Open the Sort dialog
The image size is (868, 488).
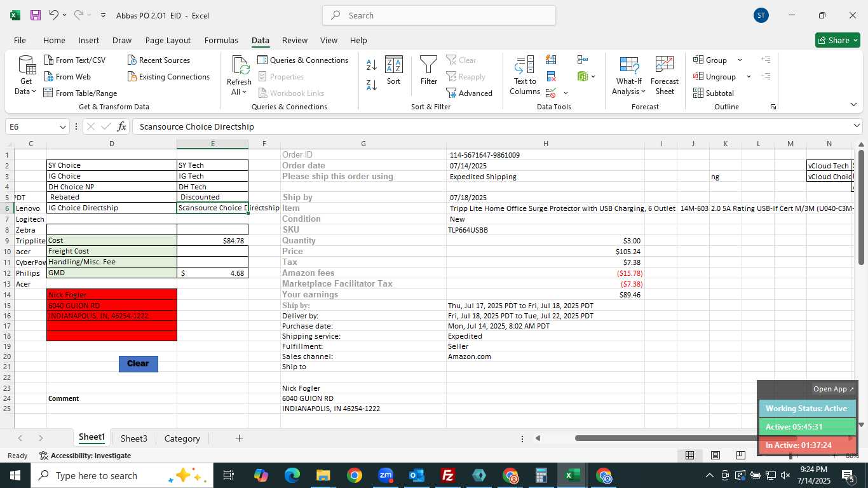(394, 71)
